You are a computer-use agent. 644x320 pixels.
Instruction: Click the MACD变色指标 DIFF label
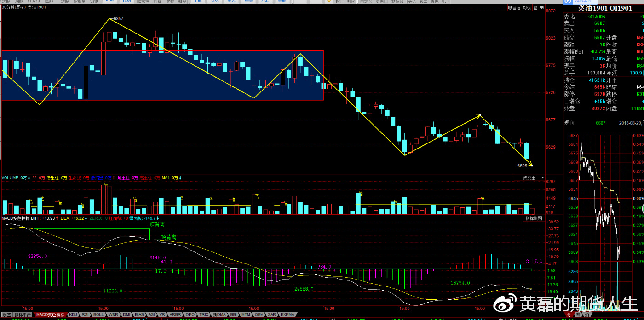(29, 218)
